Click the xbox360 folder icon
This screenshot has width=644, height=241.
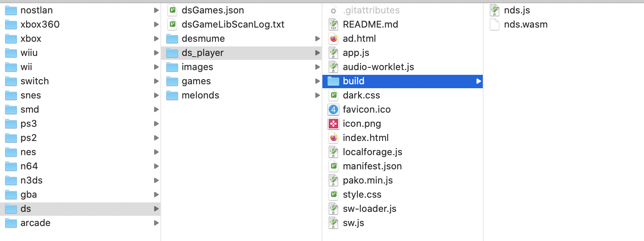[x=11, y=24]
